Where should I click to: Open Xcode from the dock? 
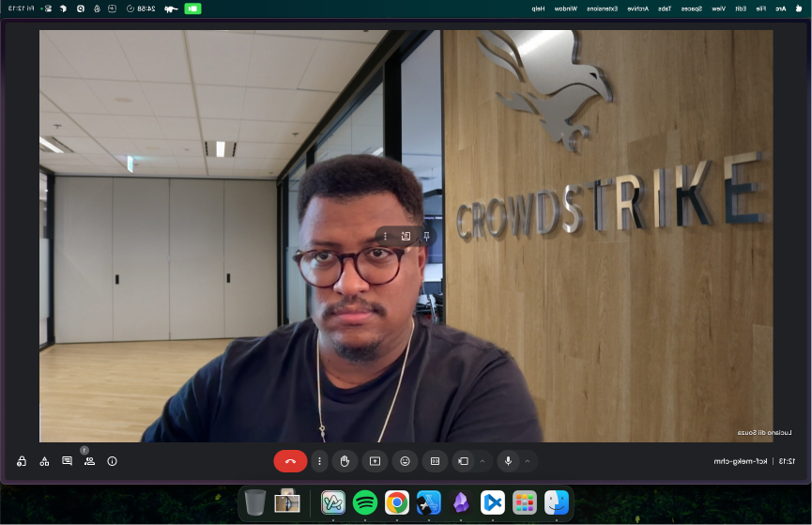429,502
